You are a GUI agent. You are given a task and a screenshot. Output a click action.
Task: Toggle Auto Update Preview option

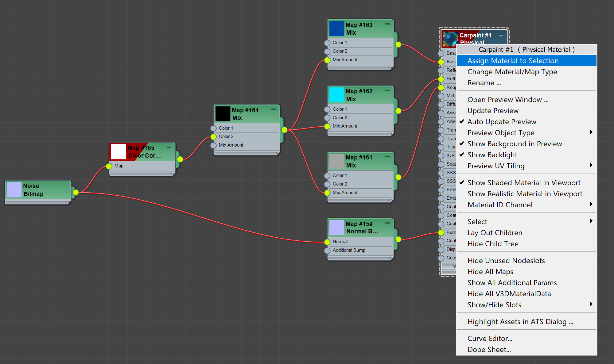tap(502, 122)
